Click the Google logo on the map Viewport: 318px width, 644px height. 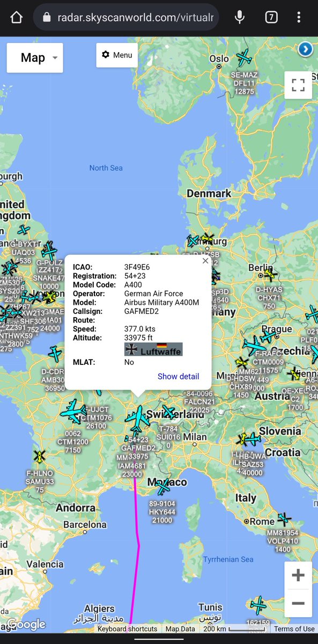tap(26, 625)
